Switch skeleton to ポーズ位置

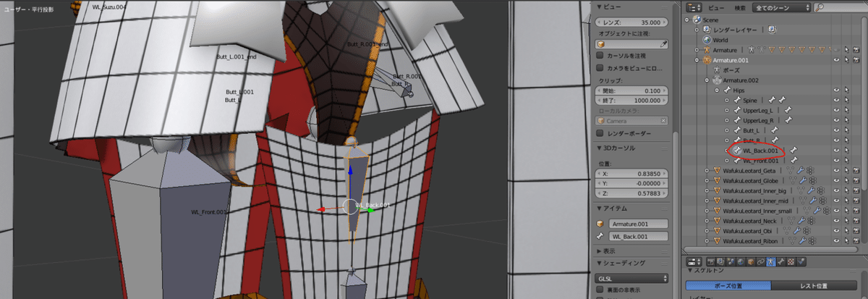pyautogui.click(x=728, y=285)
